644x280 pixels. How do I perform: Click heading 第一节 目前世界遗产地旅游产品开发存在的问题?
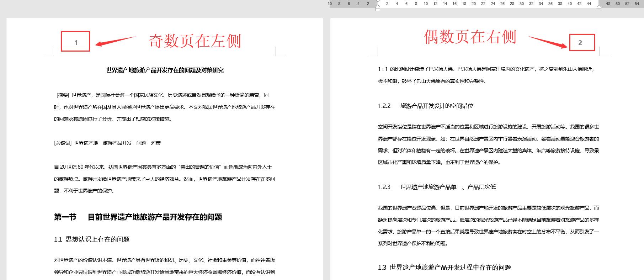click(138, 217)
